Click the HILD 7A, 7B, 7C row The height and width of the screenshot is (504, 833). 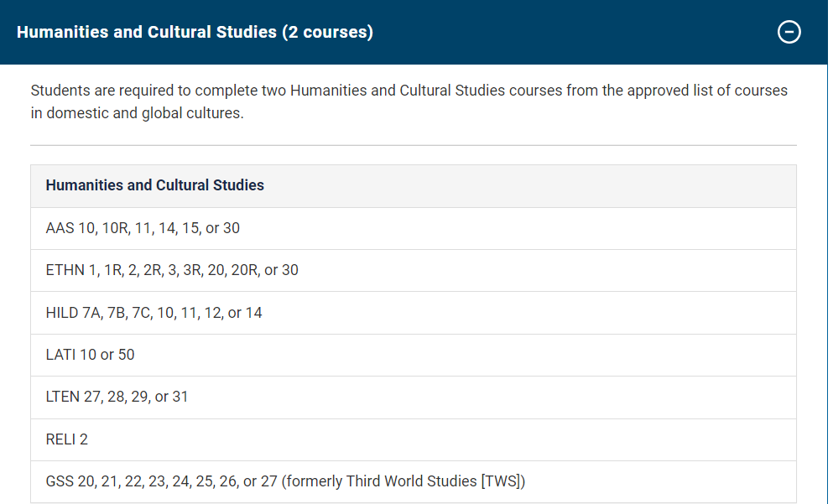tap(154, 313)
